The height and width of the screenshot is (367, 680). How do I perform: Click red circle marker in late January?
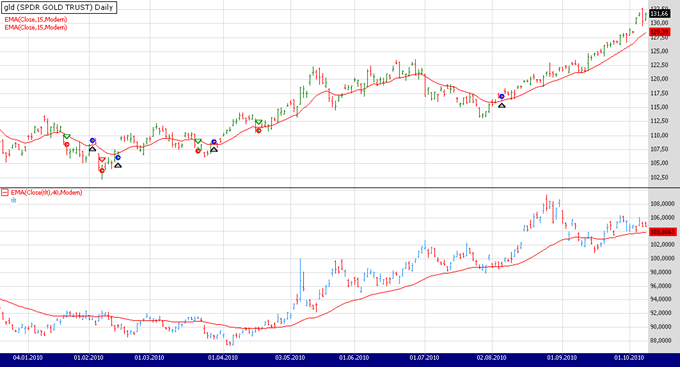coord(67,144)
